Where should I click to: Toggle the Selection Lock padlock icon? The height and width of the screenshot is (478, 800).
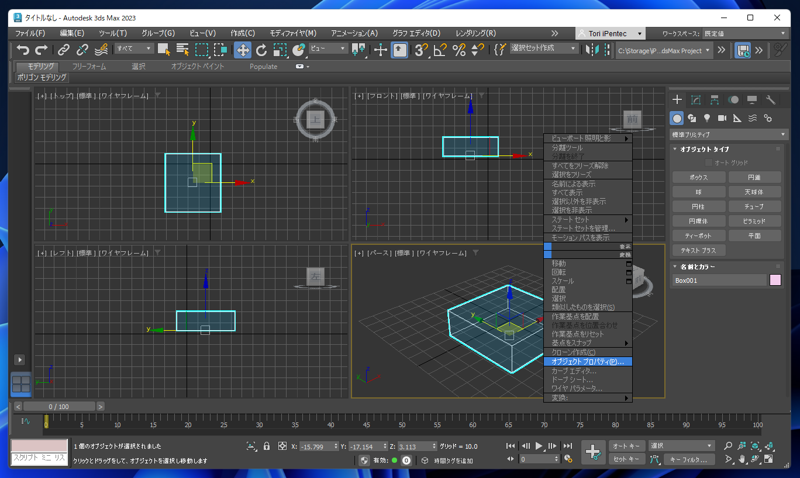pos(266,446)
